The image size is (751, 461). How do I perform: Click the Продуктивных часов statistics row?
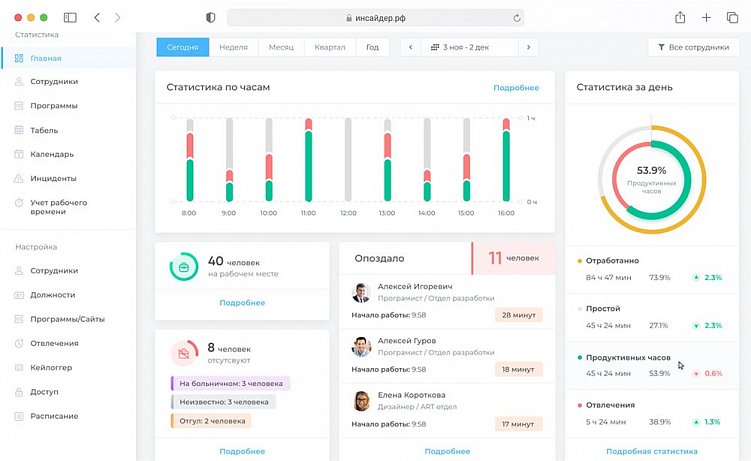(x=652, y=365)
